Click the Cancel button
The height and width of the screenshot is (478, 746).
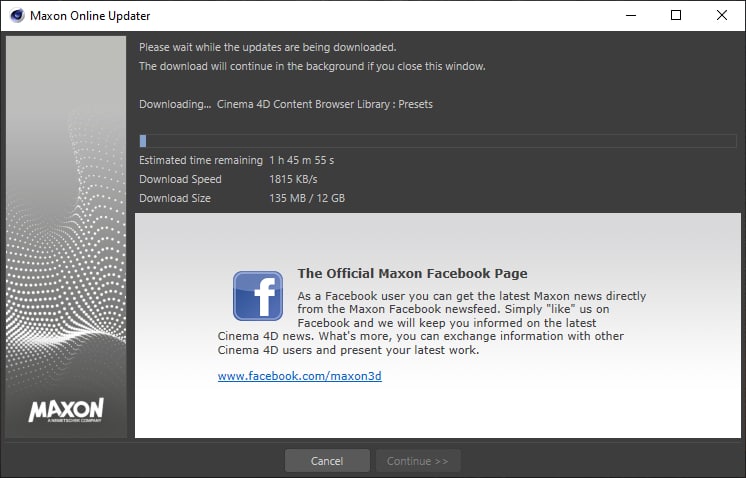[x=327, y=461]
